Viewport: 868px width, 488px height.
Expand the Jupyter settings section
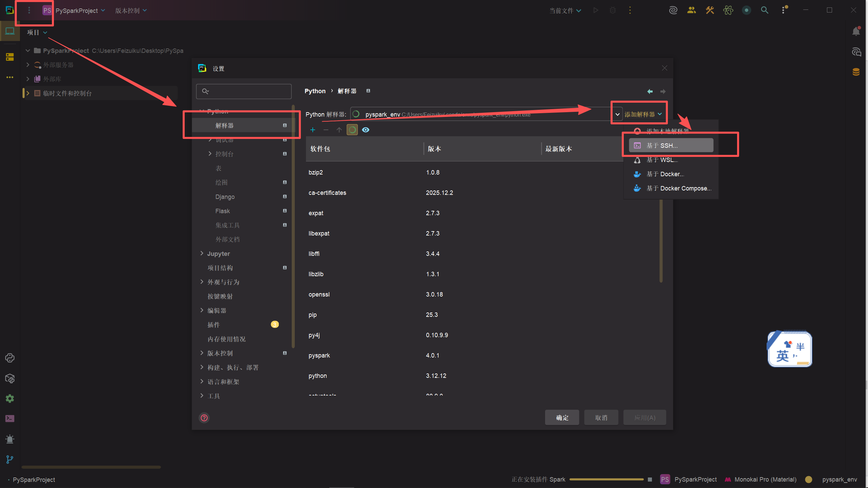[x=202, y=253]
